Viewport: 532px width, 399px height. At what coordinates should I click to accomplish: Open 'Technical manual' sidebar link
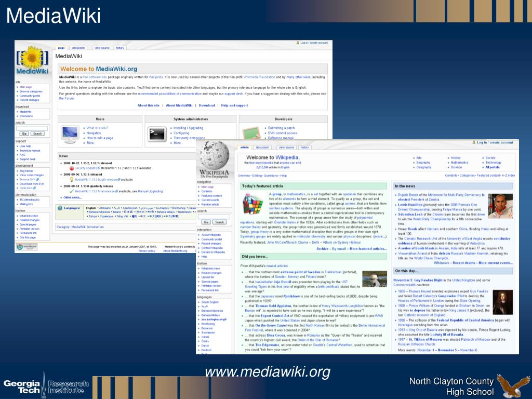pos(30,151)
